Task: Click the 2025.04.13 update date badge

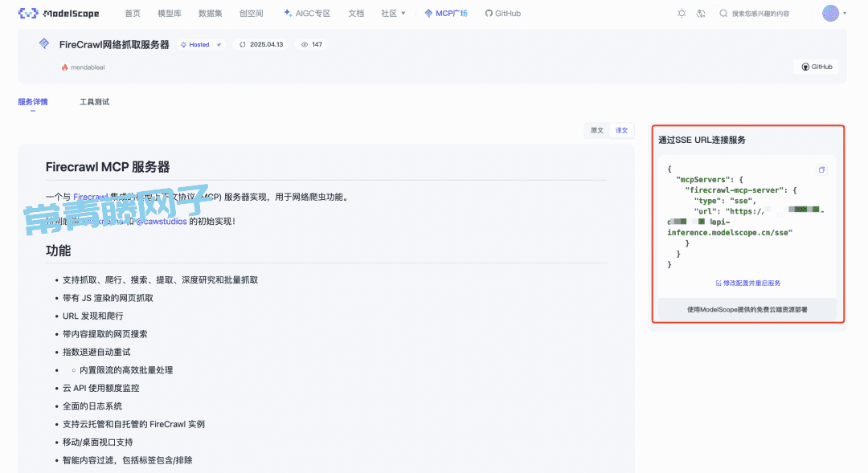Action: pos(261,45)
